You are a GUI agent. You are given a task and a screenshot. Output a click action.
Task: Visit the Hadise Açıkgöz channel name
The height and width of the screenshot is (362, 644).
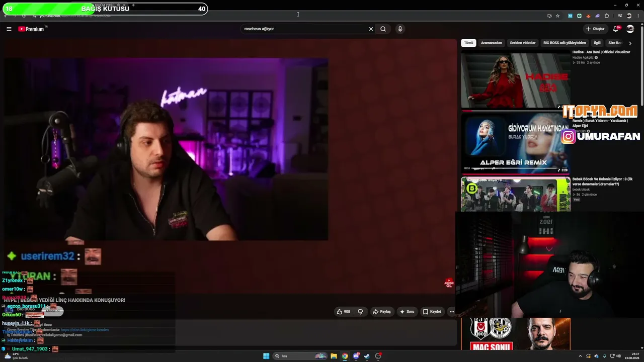(x=583, y=58)
